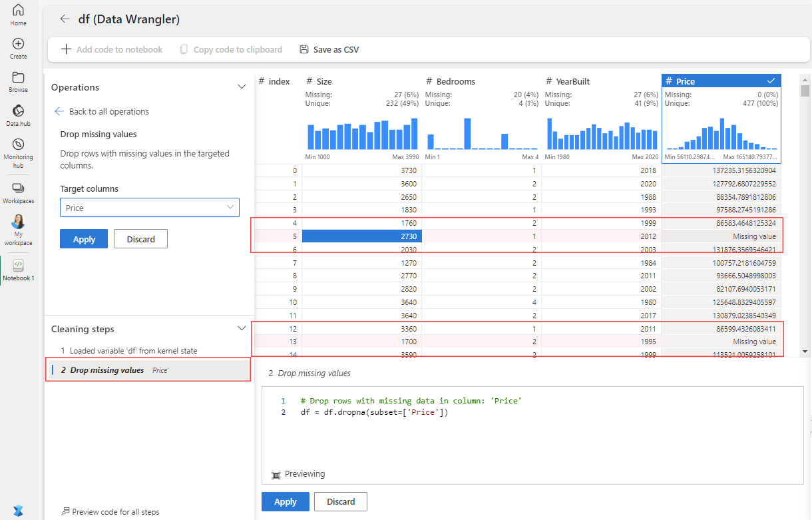This screenshot has height=520, width=812.
Task: Click Discard in the Operations panel
Action: (x=140, y=239)
